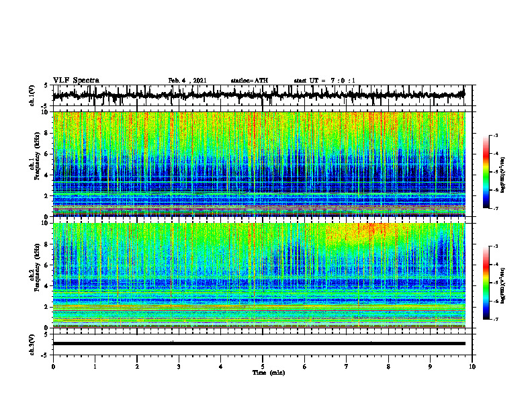The width and height of the screenshot is (532, 411).
Task: Click the "ch.3(V)" axis label
Action: [x=32, y=345]
